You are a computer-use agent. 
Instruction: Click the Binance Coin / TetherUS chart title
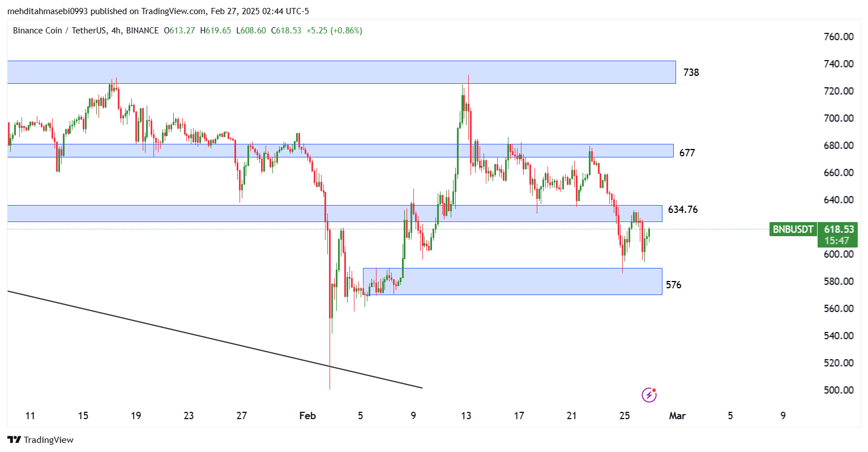click(x=59, y=31)
